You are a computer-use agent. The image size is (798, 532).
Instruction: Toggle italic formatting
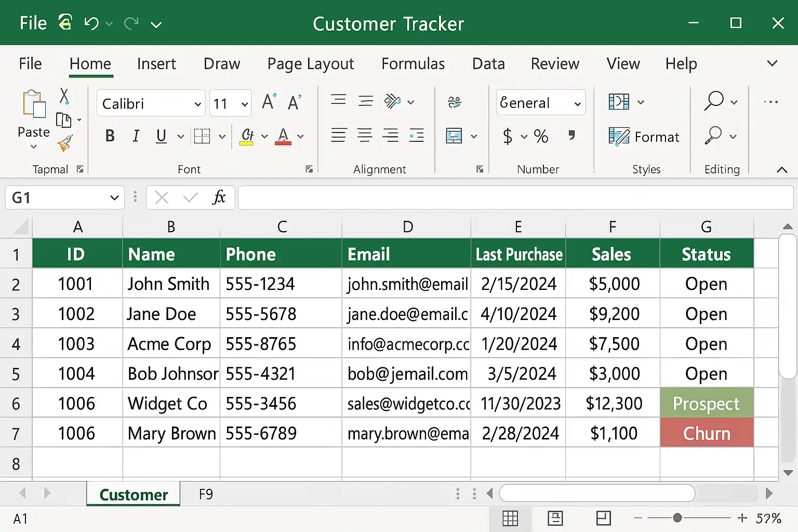[136, 136]
